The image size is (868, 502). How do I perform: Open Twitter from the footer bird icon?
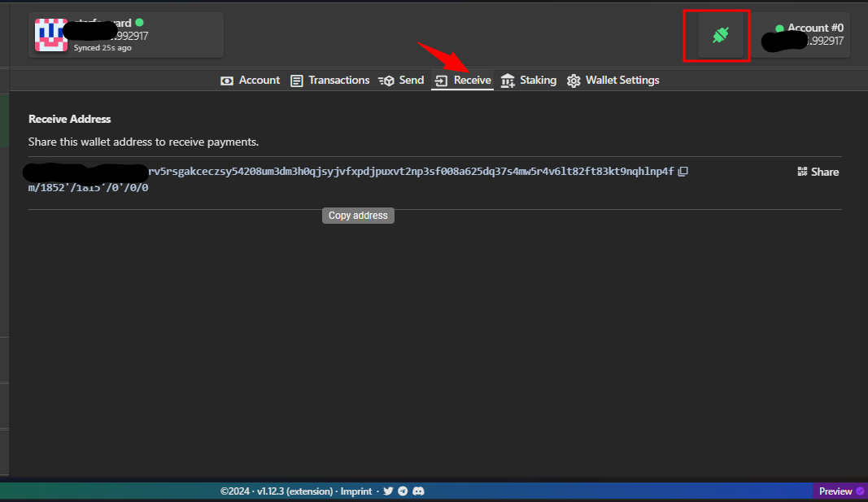388,491
